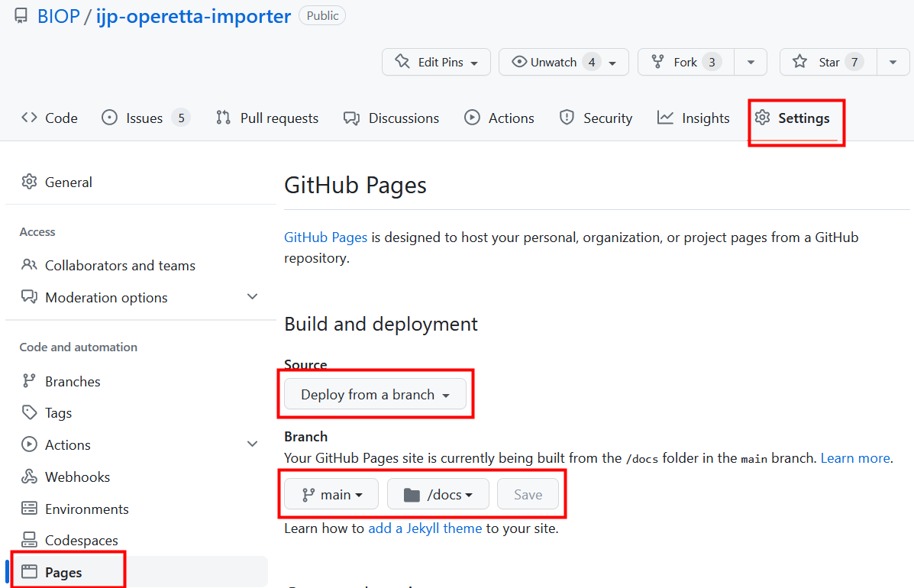914x588 pixels.
Task: Click the Unwatch button
Action: point(564,62)
